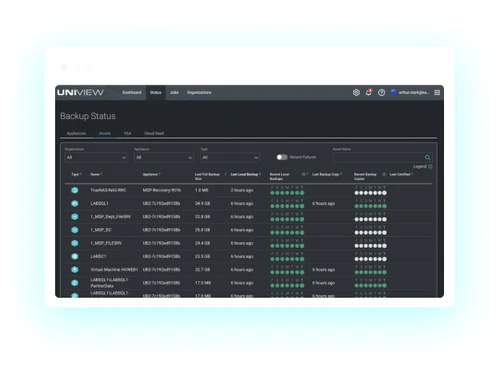This screenshot has height=375, width=500.
Task: Click asset name LABDC1
Action: (x=98, y=256)
